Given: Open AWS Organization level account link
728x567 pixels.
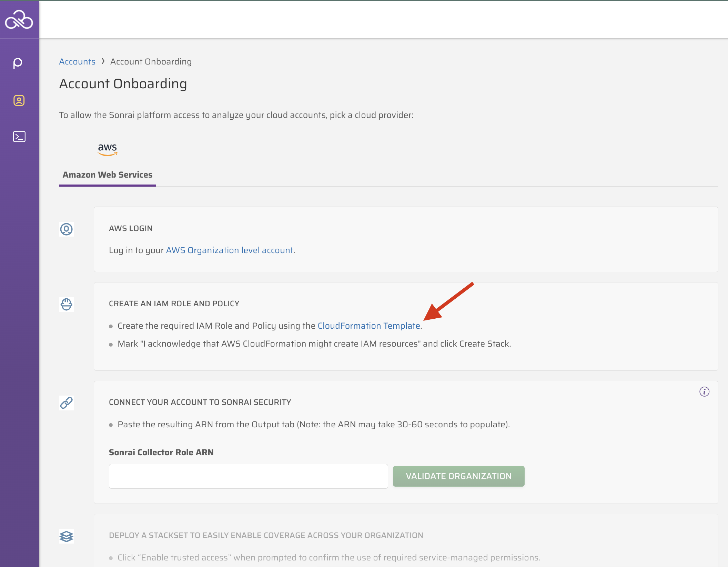Looking at the screenshot, I should 230,250.
